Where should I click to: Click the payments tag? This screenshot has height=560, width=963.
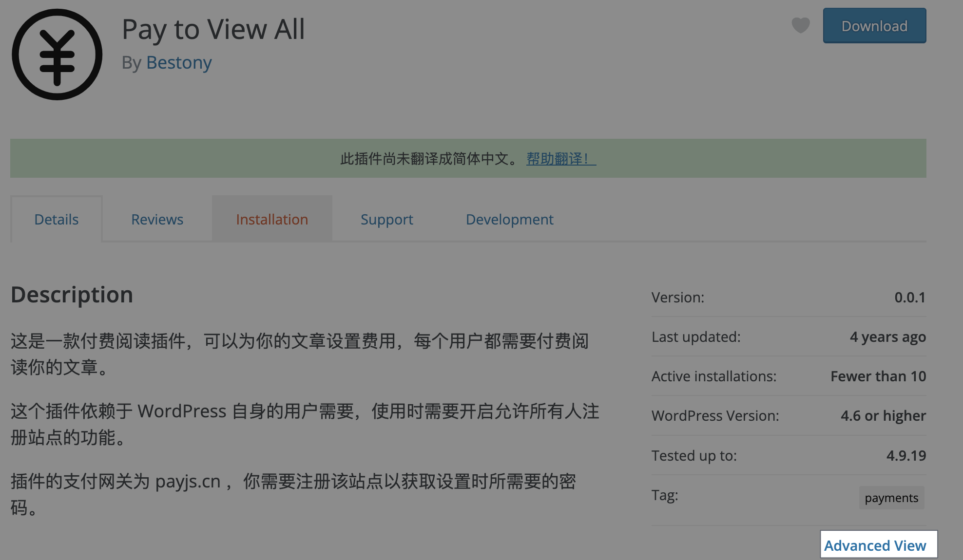click(891, 498)
